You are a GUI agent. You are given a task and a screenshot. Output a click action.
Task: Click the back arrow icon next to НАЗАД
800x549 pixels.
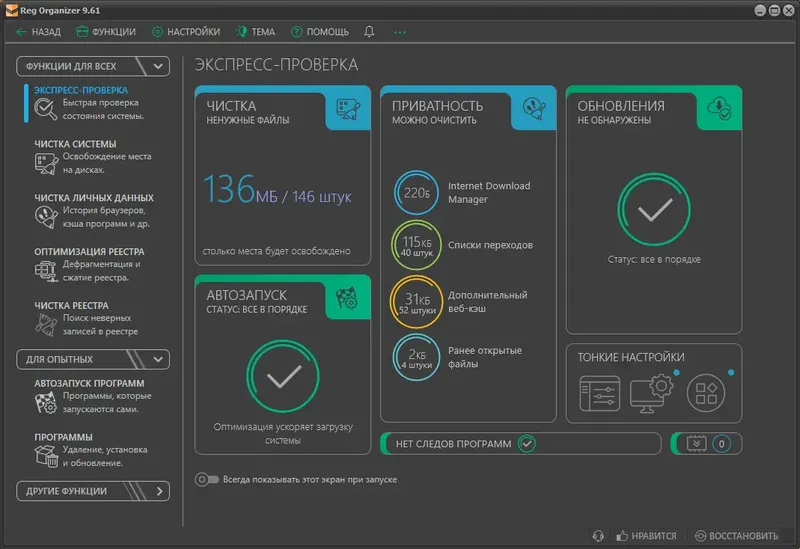tap(21, 32)
